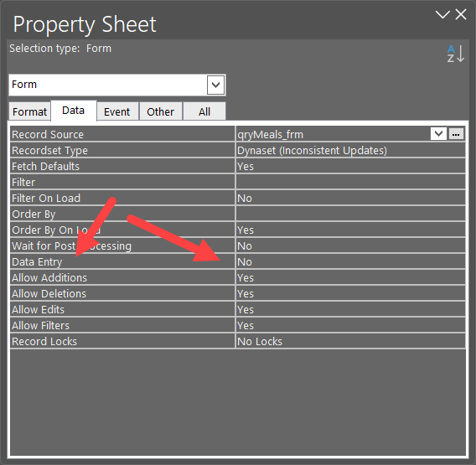Toggle the Allow Deletions Yes value
The image size is (476, 465).
(350, 293)
